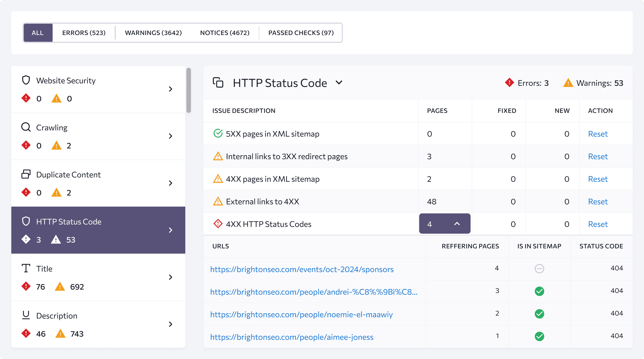
Task: Click the Description category red error icon
Action: [x=26, y=334]
